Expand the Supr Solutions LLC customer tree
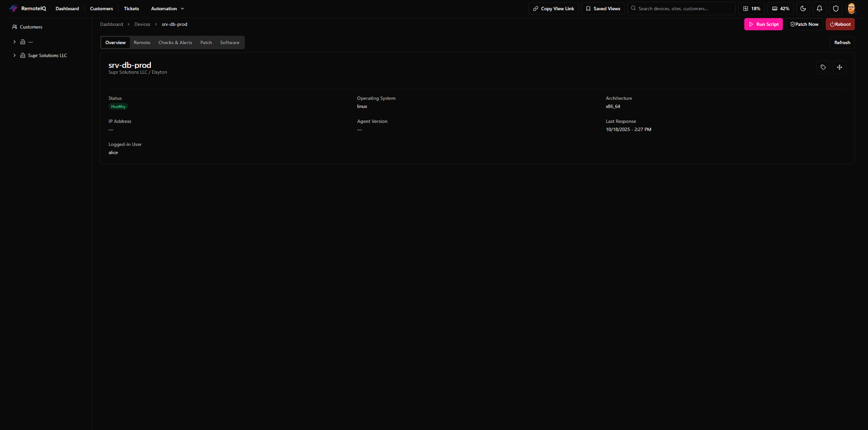868x430 pixels. (14, 55)
